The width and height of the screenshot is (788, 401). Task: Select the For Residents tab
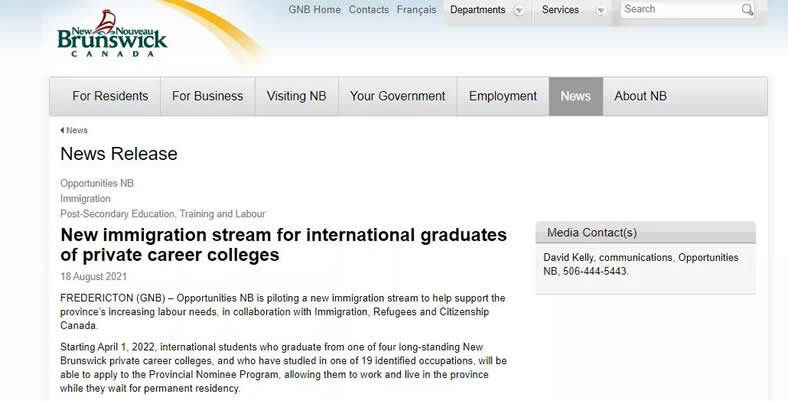pos(110,96)
